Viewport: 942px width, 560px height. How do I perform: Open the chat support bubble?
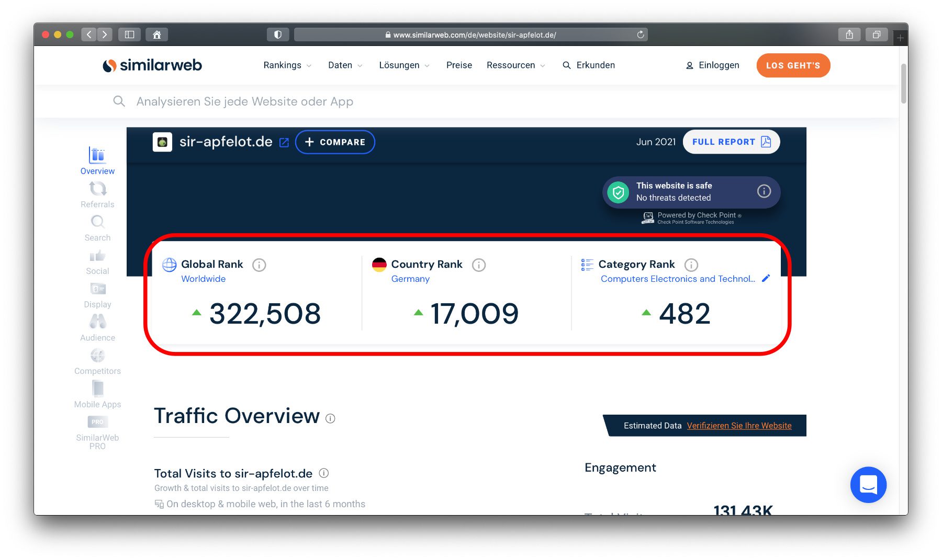click(x=868, y=485)
